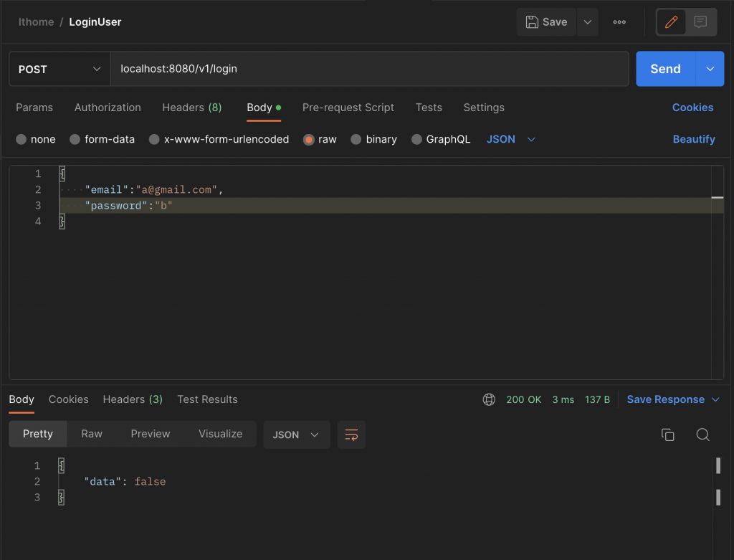Select the binary body option
The width and height of the screenshot is (734, 560).
pyautogui.click(x=356, y=140)
